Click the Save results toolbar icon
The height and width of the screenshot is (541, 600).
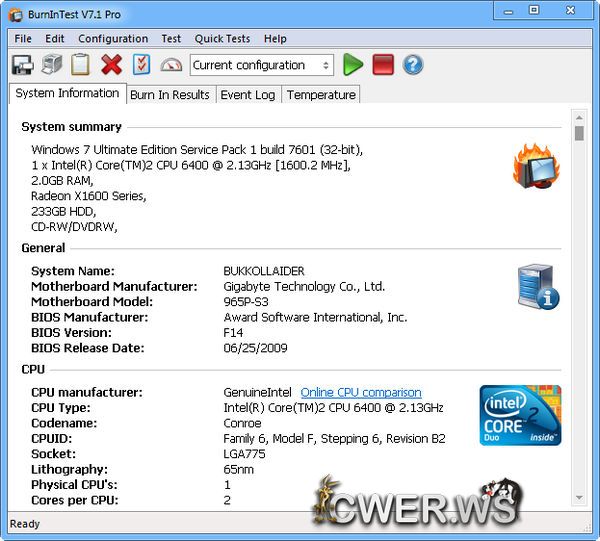22,65
